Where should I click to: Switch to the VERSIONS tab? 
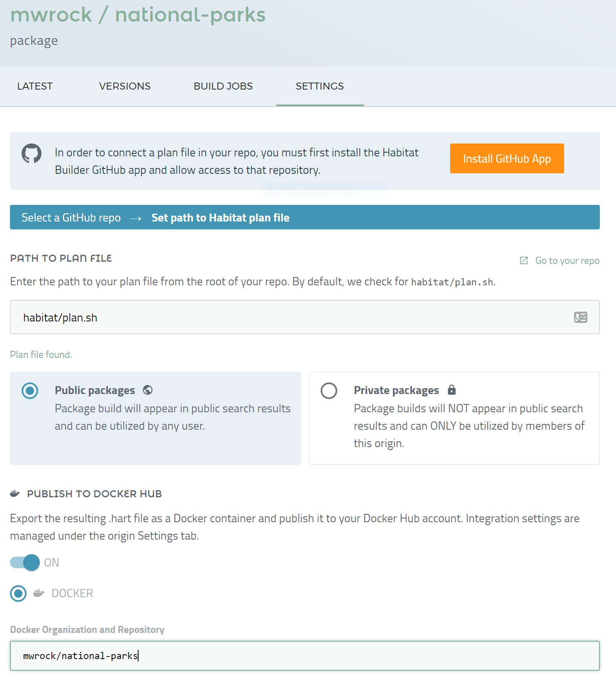125,86
